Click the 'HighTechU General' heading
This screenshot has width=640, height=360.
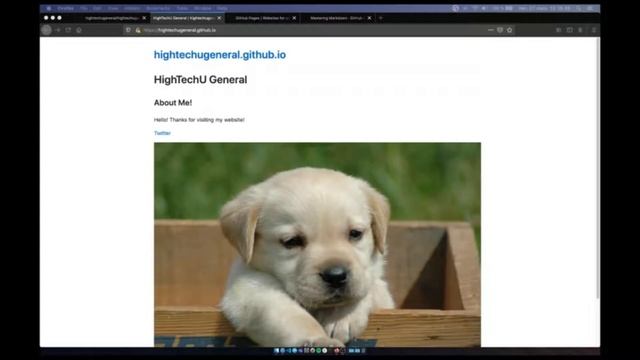coord(200,80)
